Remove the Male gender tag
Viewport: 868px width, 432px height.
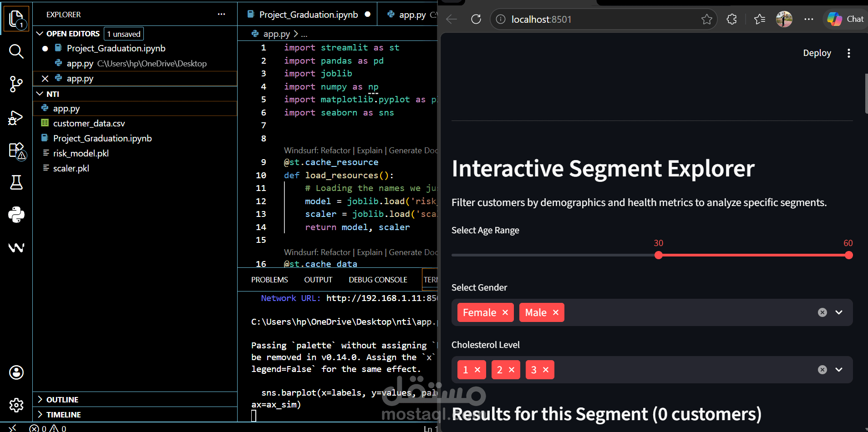[556, 312]
